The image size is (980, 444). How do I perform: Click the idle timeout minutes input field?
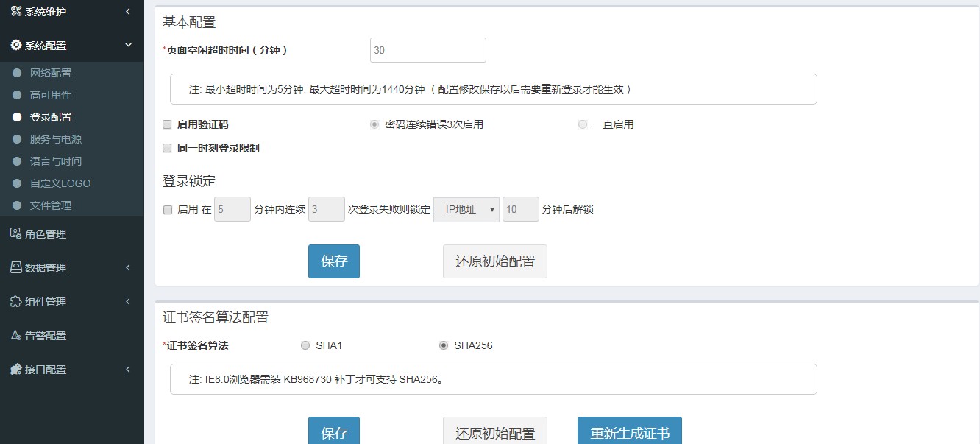tap(427, 50)
